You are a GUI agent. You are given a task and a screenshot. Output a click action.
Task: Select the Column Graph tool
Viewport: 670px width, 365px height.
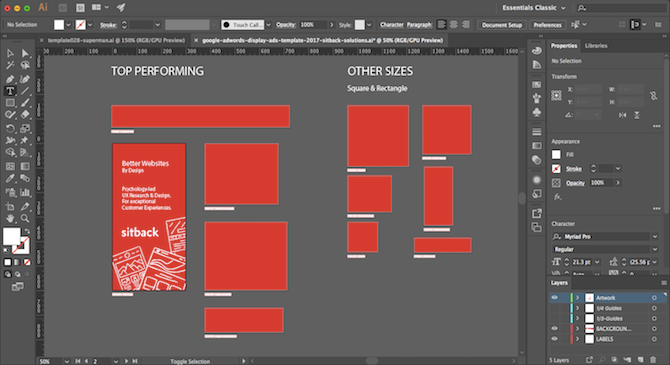(x=25, y=192)
